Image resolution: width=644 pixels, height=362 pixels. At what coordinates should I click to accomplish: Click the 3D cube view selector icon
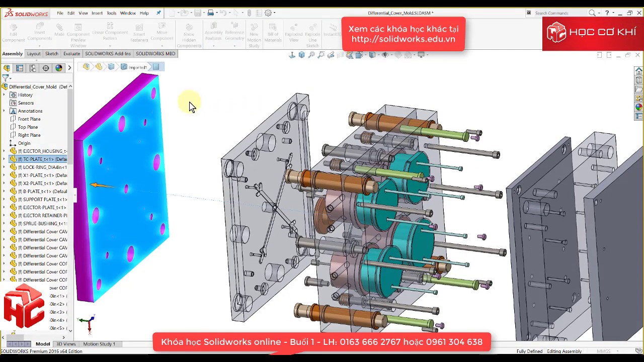[x=301, y=55]
